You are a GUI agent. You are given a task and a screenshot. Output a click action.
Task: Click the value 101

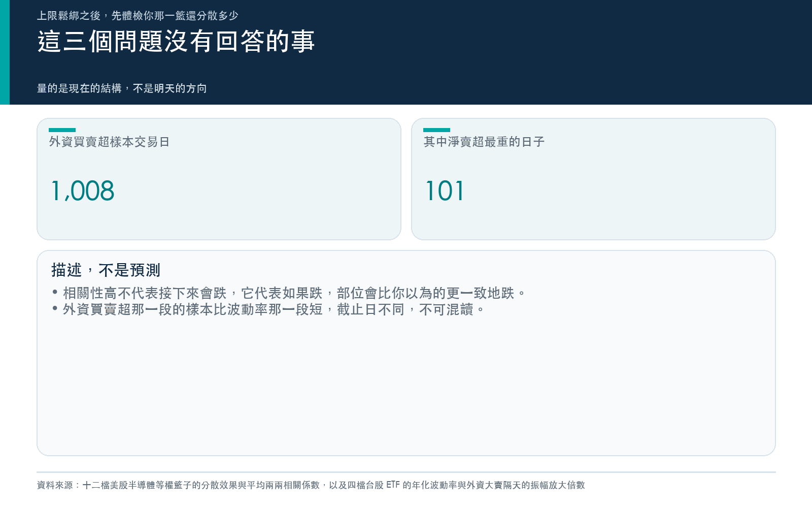(445, 191)
